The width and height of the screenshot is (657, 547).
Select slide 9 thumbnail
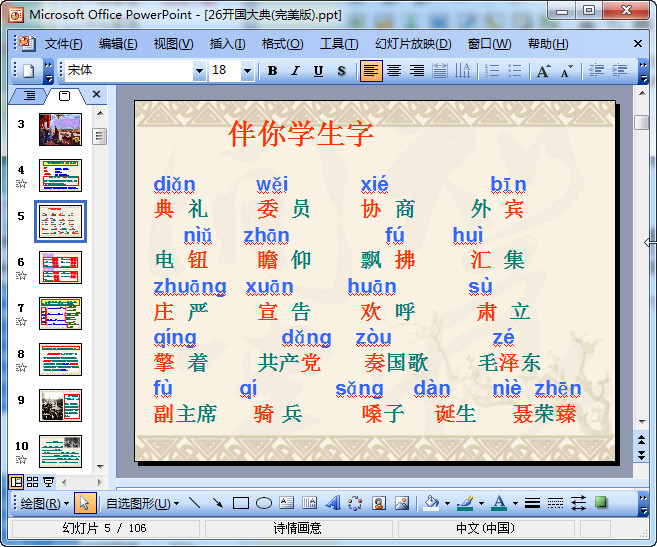(60, 406)
